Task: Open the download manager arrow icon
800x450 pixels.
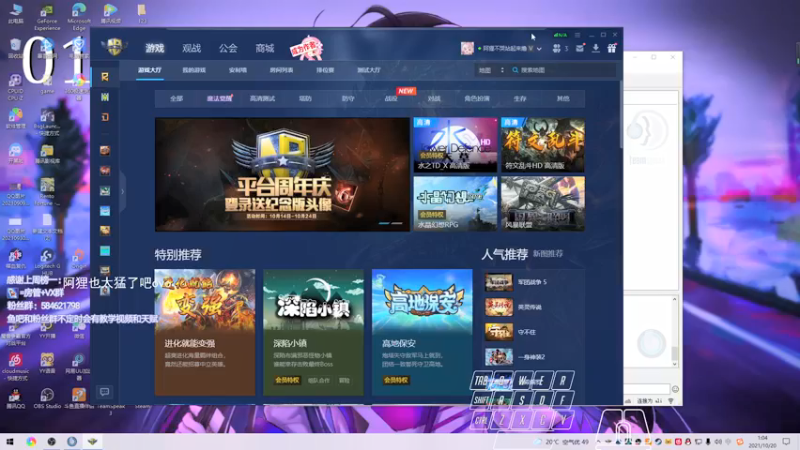Action: [x=595, y=48]
